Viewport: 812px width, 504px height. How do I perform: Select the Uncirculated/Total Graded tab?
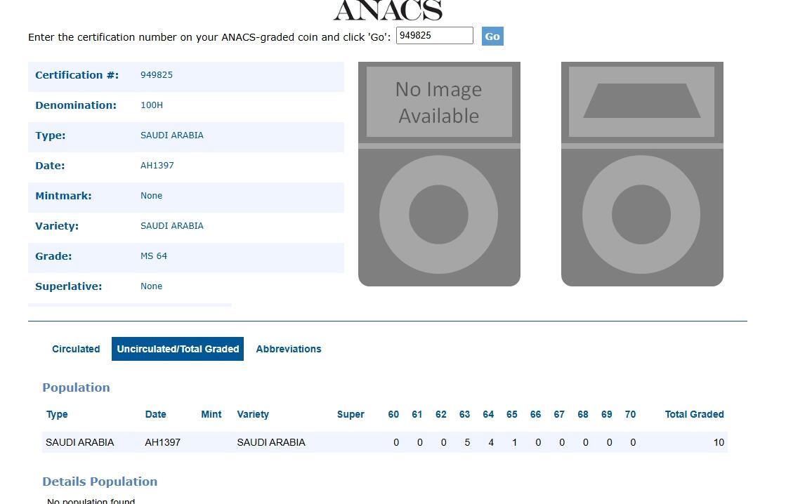[x=178, y=349]
